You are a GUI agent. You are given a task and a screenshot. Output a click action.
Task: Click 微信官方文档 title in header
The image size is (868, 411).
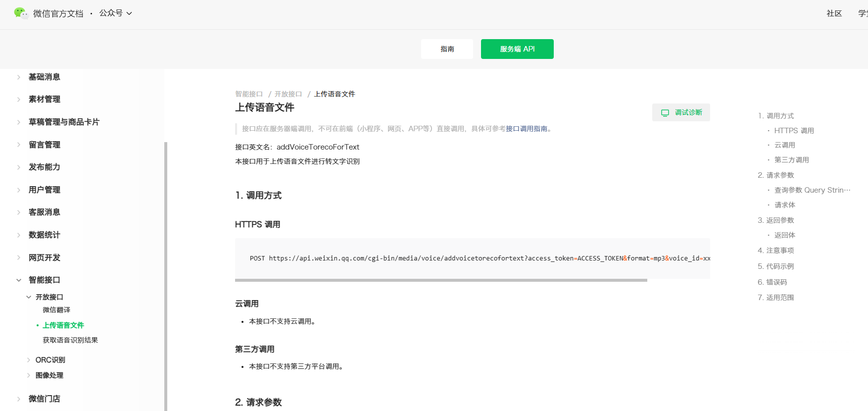58,14
